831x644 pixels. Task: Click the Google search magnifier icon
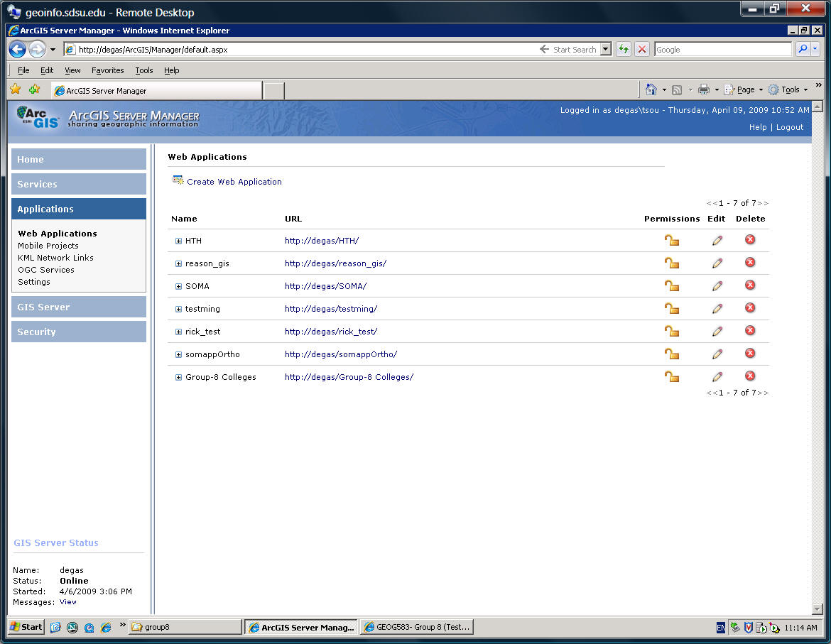pos(803,49)
